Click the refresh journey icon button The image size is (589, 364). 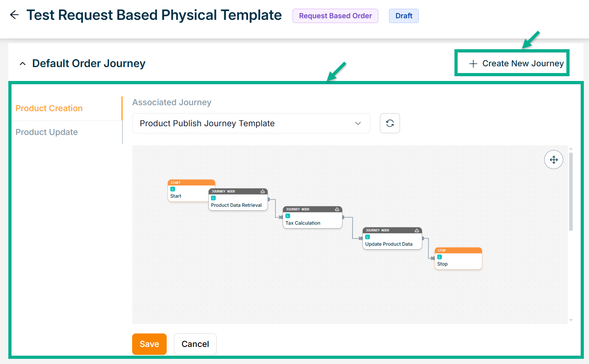pos(390,123)
